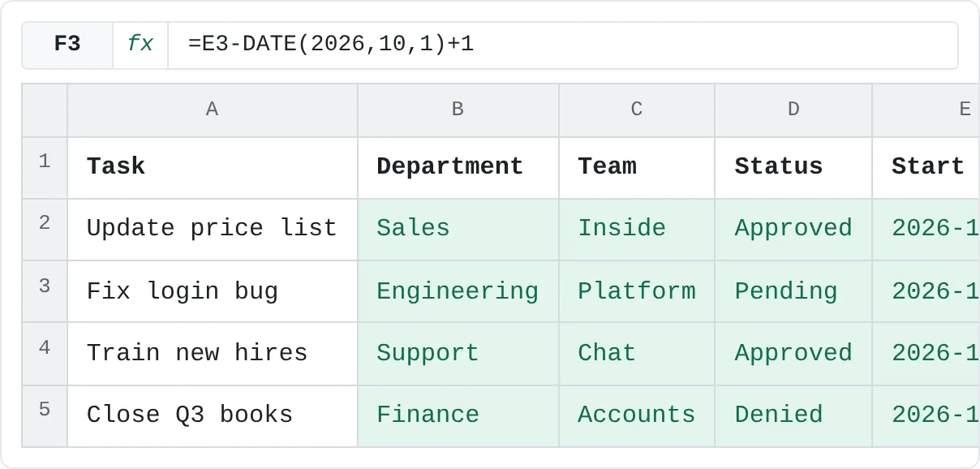The height and width of the screenshot is (469, 980).
Task: Click the "Status" header cell
Action: coord(793,168)
